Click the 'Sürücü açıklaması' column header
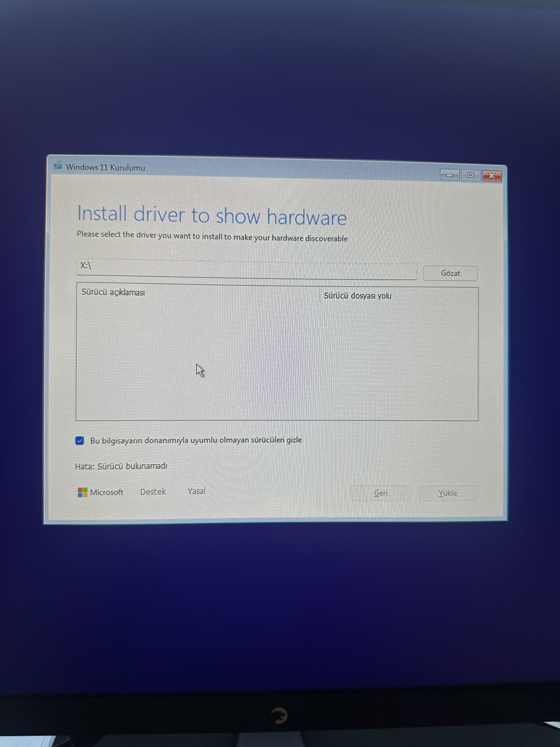This screenshot has height=747, width=560. coord(113,292)
